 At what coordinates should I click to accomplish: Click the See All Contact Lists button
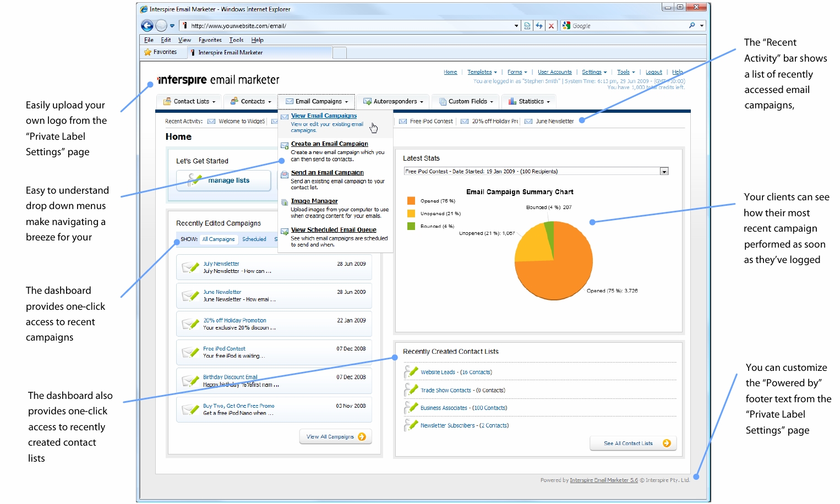(x=633, y=443)
